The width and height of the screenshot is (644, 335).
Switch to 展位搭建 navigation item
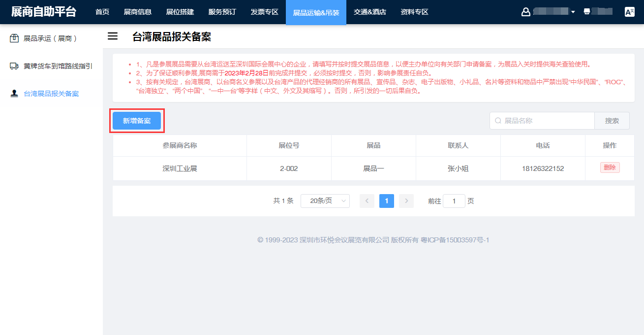(180, 12)
